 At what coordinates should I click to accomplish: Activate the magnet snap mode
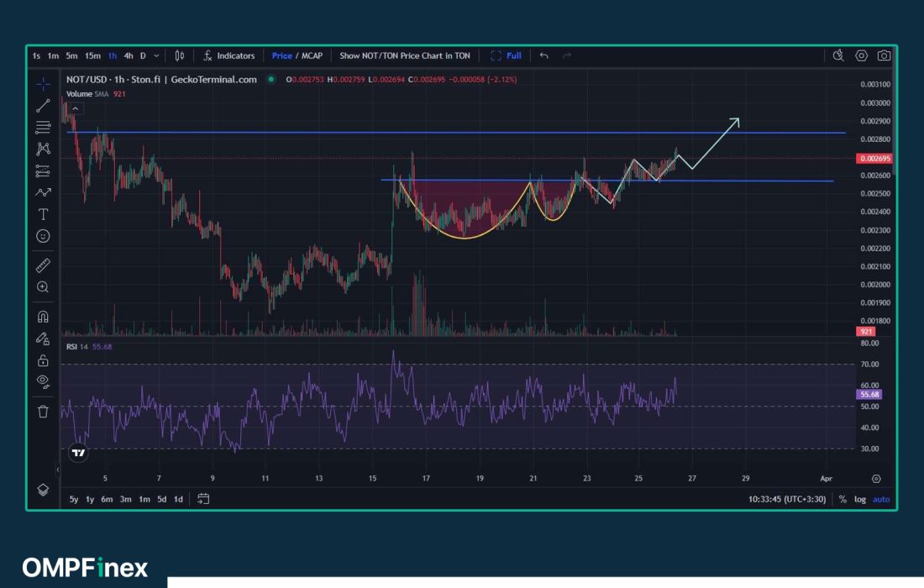coord(43,317)
